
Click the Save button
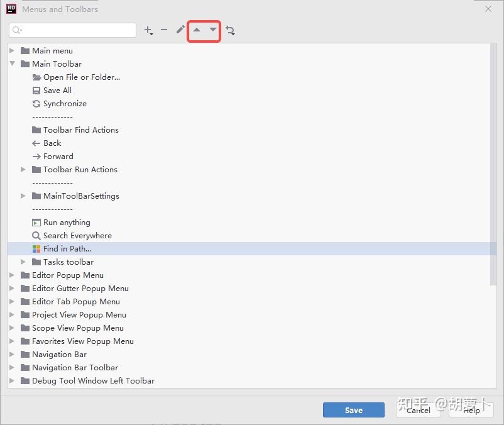(353, 409)
